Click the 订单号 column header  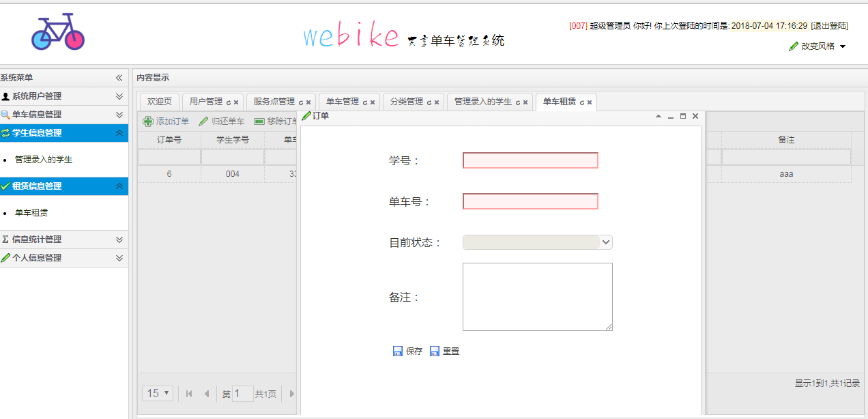[x=169, y=140]
